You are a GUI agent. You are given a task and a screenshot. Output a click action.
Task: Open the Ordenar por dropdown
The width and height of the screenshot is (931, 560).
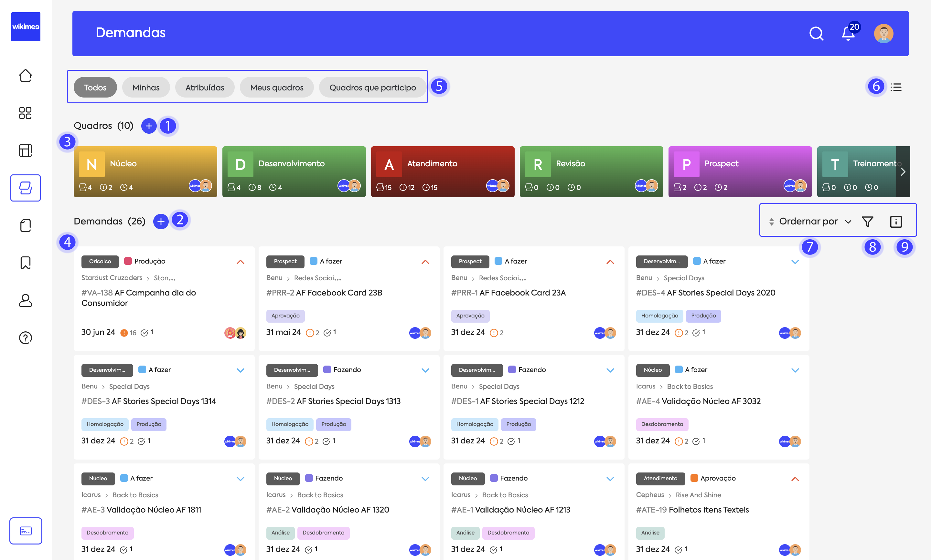[x=810, y=222]
